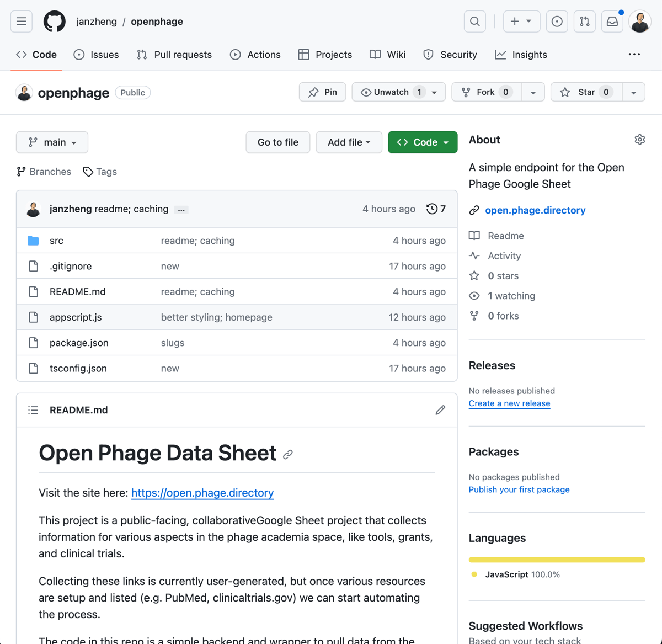Click the commit history clock icon

click(x=432, y=209)
